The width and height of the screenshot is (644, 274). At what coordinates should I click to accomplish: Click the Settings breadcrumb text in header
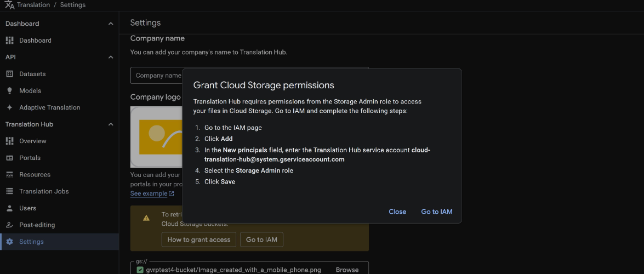tap(73, 5)
